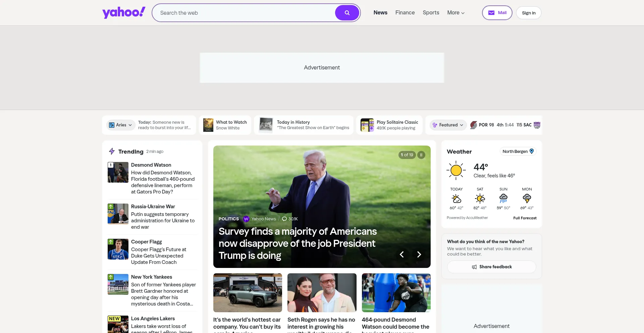Open the News navigation tab
644x333 pixels.
(x=380, y=13)
